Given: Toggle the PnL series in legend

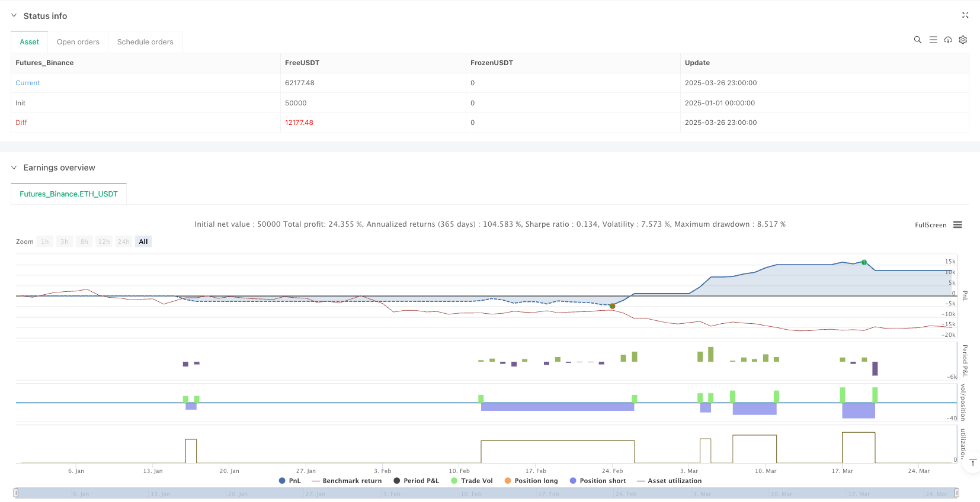Looking at the screenshot, I should [290, 481].
